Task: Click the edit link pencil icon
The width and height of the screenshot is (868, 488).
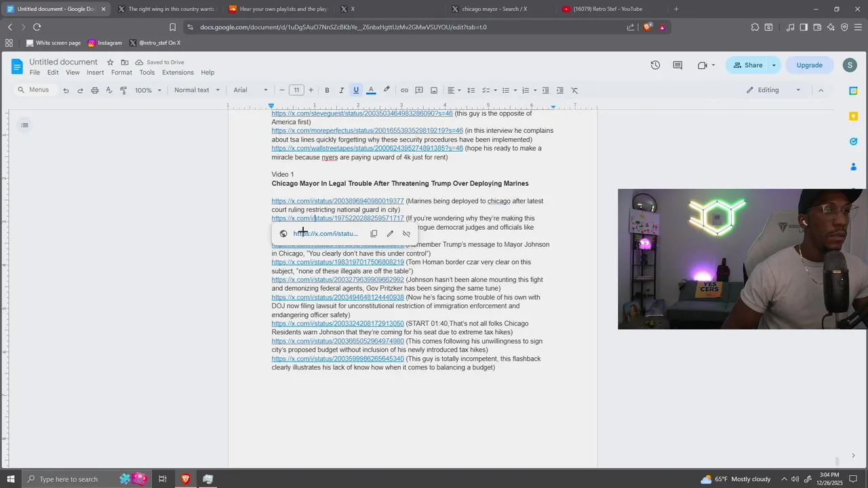Action: point(390,234)
